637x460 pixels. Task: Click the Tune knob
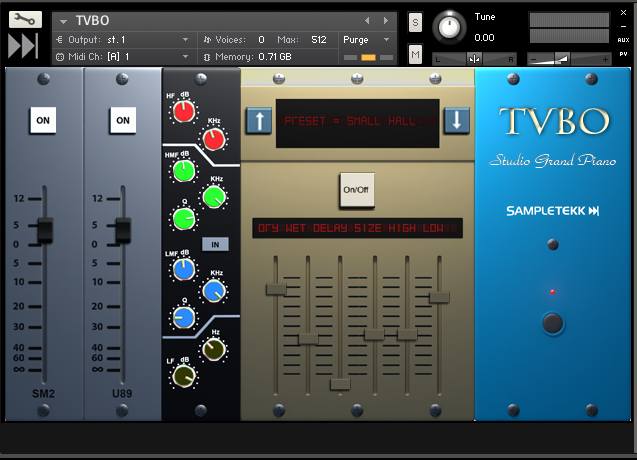click(449, 27)
